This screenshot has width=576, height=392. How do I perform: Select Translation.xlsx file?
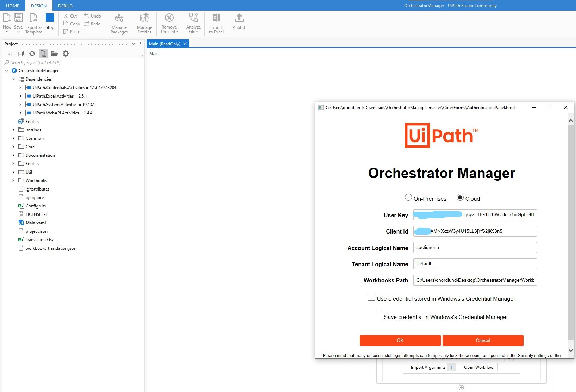(39, 240)
